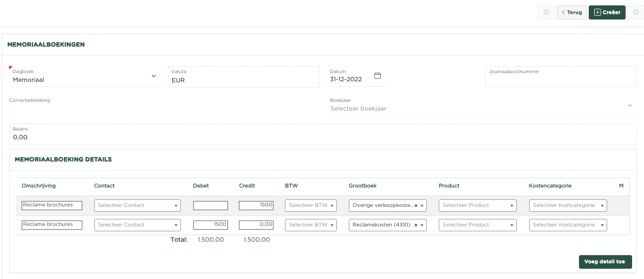Remove Reclamekosten (4310) selection with x icon
This screenshot has width=644, height=279.
pos(416,225)
